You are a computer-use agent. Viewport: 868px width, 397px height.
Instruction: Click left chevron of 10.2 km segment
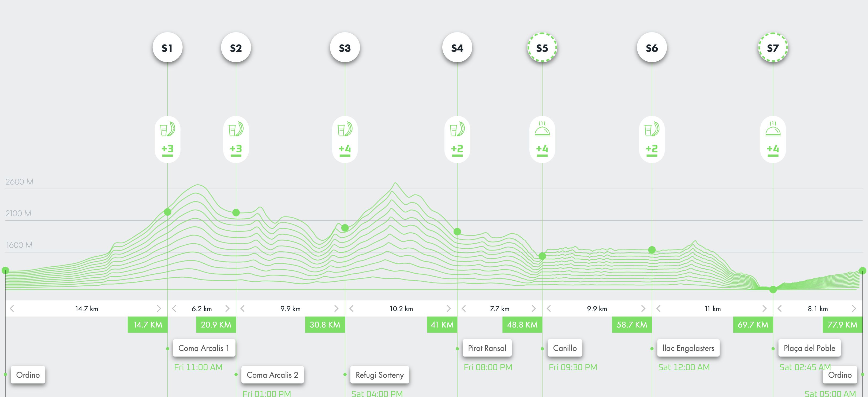(351, 308)
